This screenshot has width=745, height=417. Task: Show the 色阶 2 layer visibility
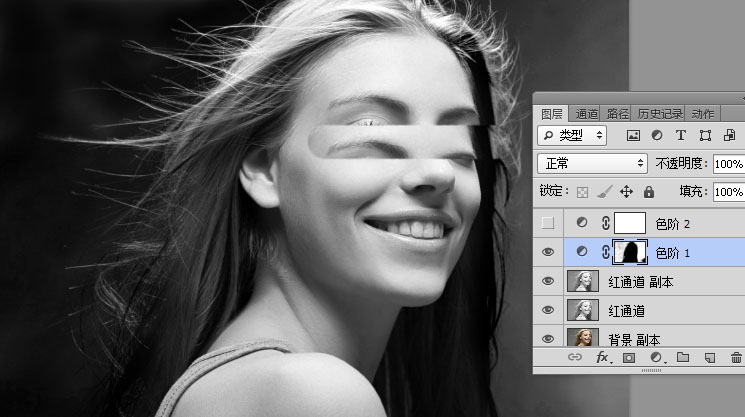pyautogui.click(x=548, y=223)
